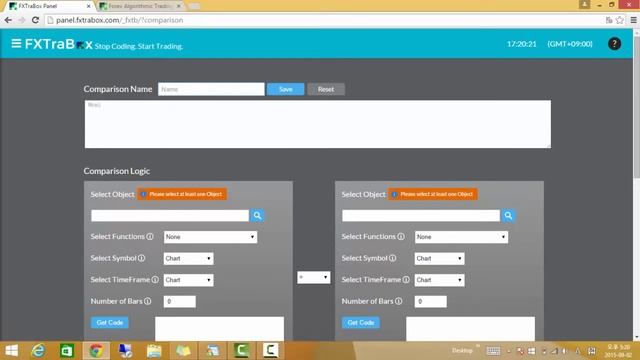
Task: Click the Save button
Action: tap(285, 89)
